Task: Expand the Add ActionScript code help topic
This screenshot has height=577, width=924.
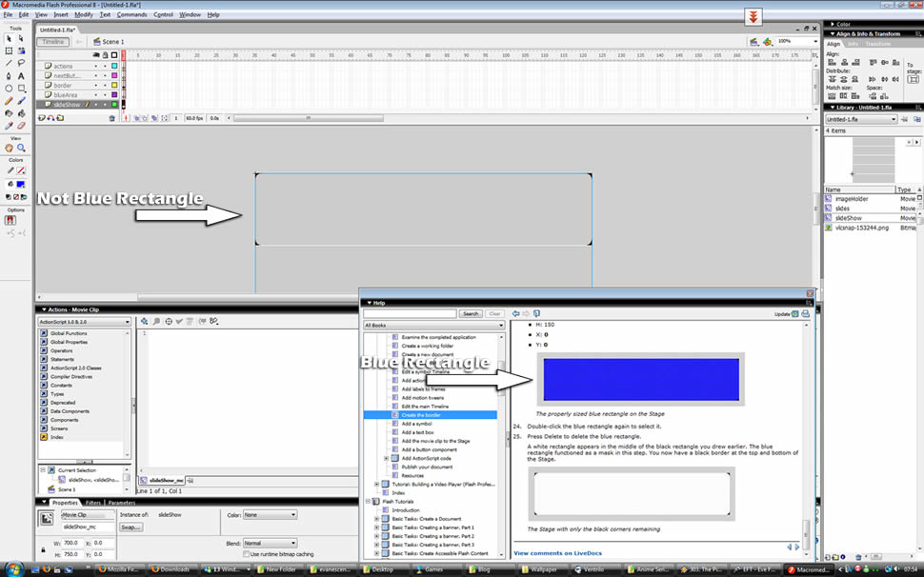Action: pos(387,458)
